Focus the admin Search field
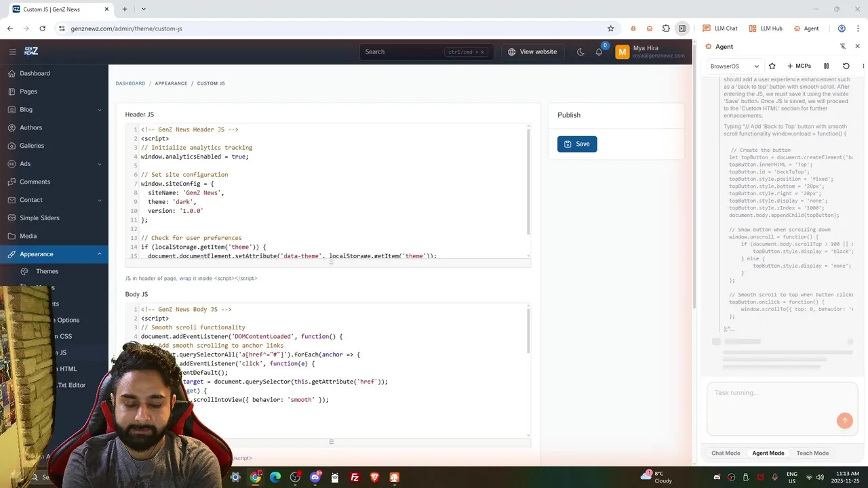868x488 pixels. [x=425, y=52]
